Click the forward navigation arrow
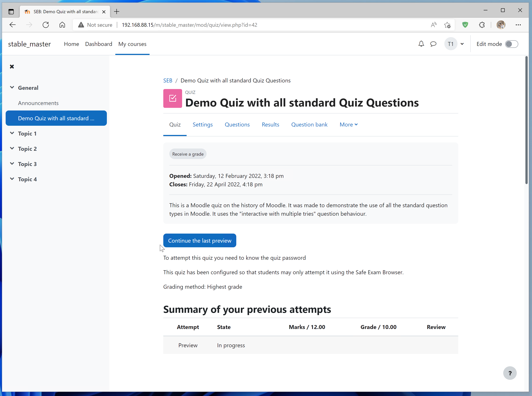 pos(29,25)
